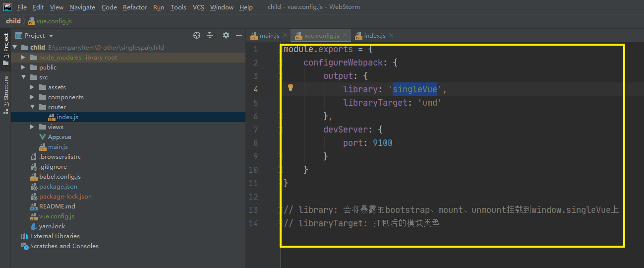Close the index.js editor tab
This screenshot has height=268, width=644.
(x=391, y=36)
